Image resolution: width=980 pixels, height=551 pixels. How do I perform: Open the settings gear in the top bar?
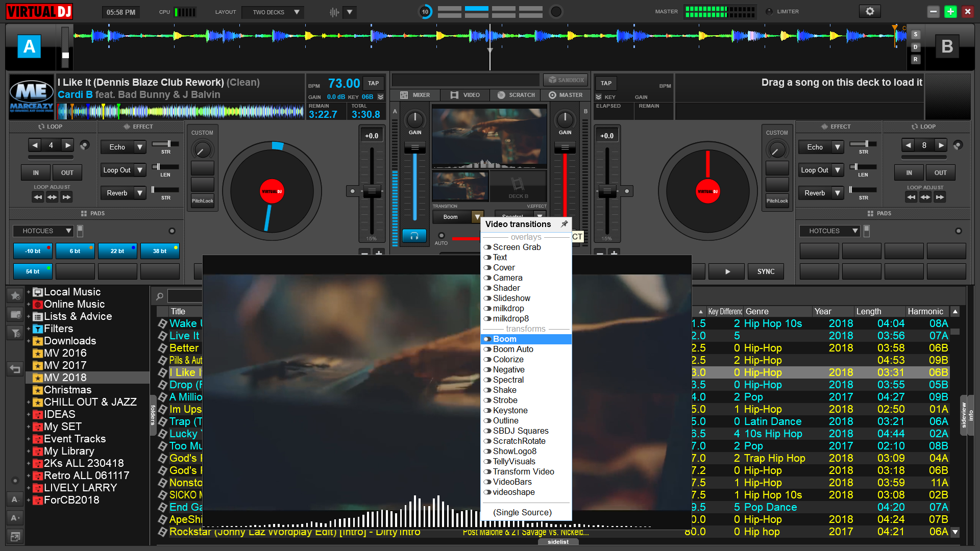[x=870, y=11]
